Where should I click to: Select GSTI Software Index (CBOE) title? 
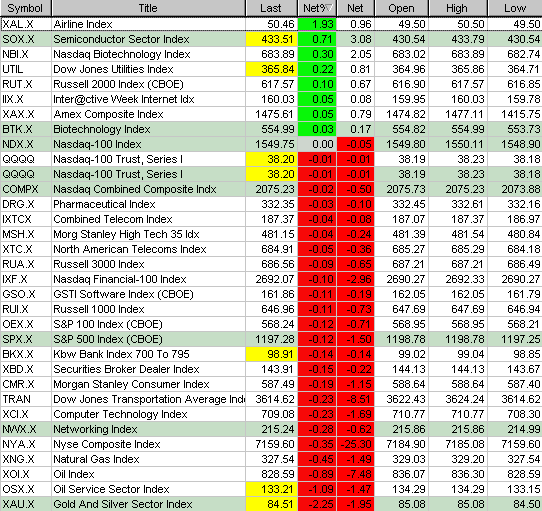coord(123,294)
